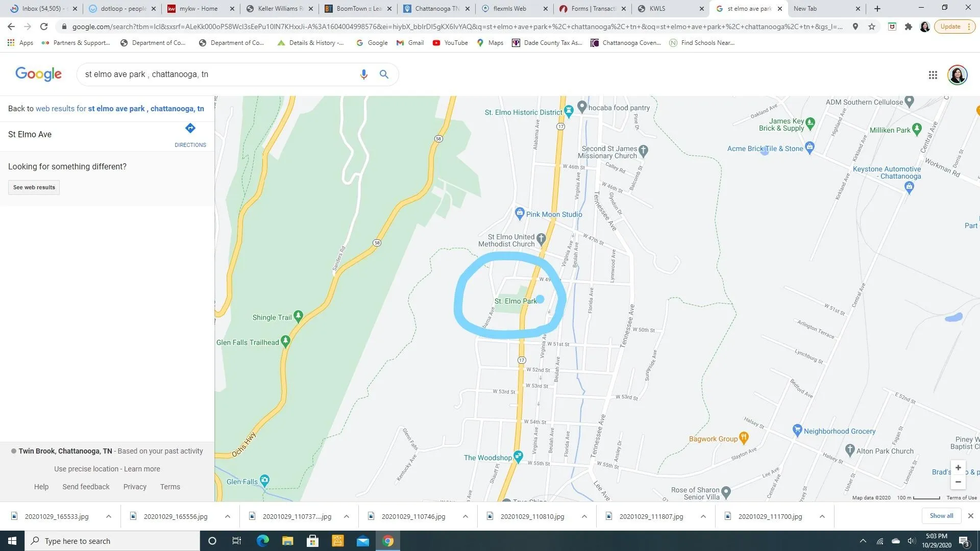Select the Glen Falls Trailhead map pin

pos(286,341)
